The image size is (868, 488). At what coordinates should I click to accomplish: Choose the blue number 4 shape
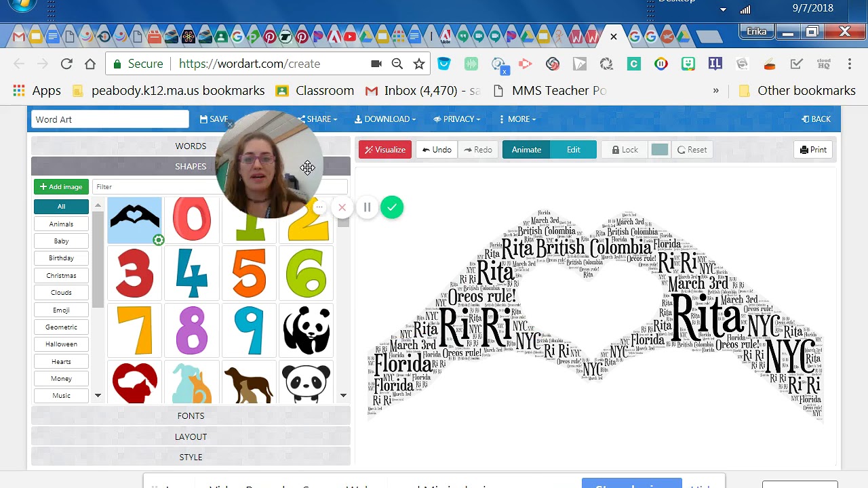tap(192, 273)
